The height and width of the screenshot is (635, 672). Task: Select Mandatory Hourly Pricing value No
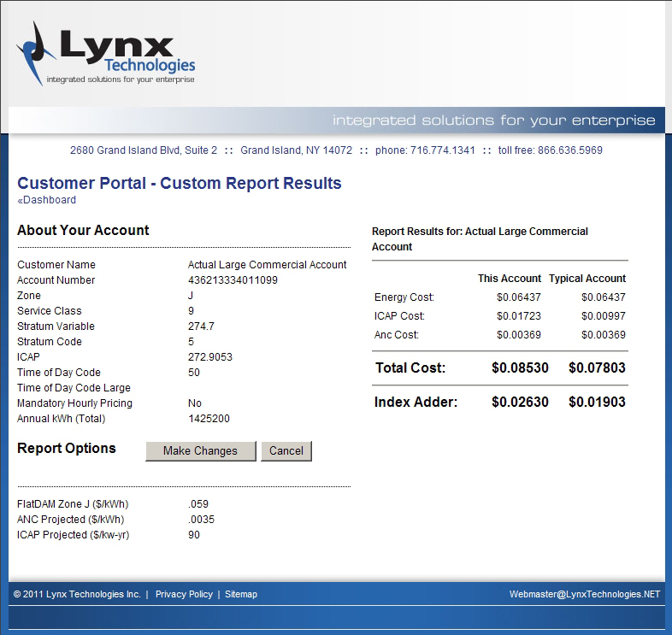click(195, 403)
